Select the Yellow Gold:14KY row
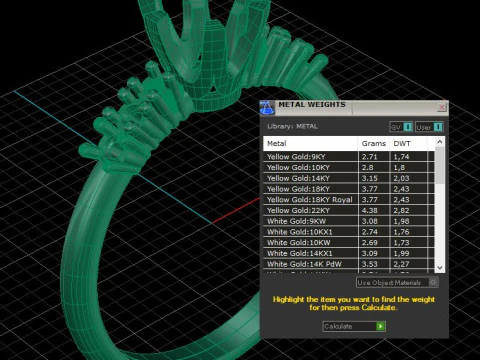The width and height of the screenshot is (480, 360). [349, 178]
